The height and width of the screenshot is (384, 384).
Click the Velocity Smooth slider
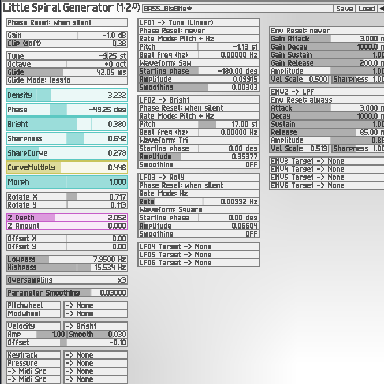(x=97, y=334)
